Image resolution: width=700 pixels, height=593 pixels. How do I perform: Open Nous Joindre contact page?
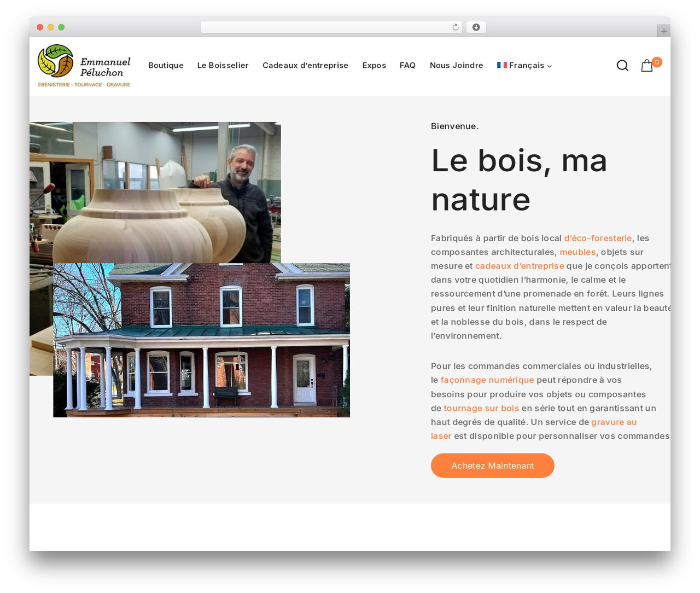(456, 66)
